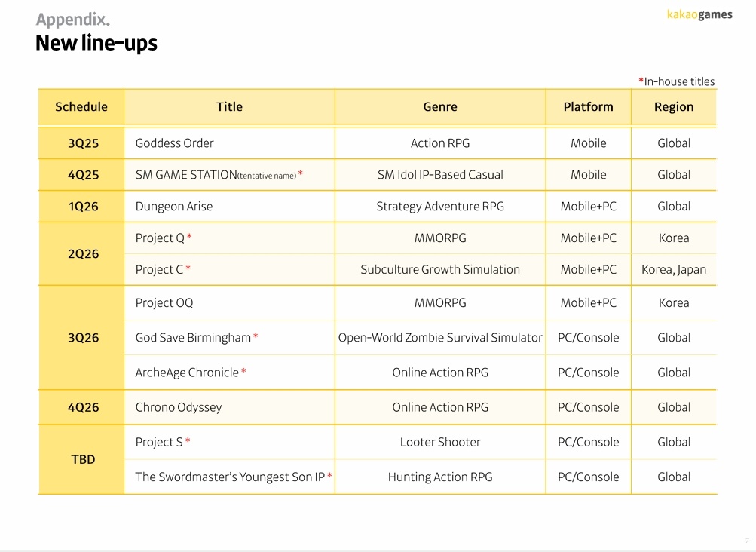Select the Korea, Japan region cell
The image size is (756, 552).
[x=673, y=270]
